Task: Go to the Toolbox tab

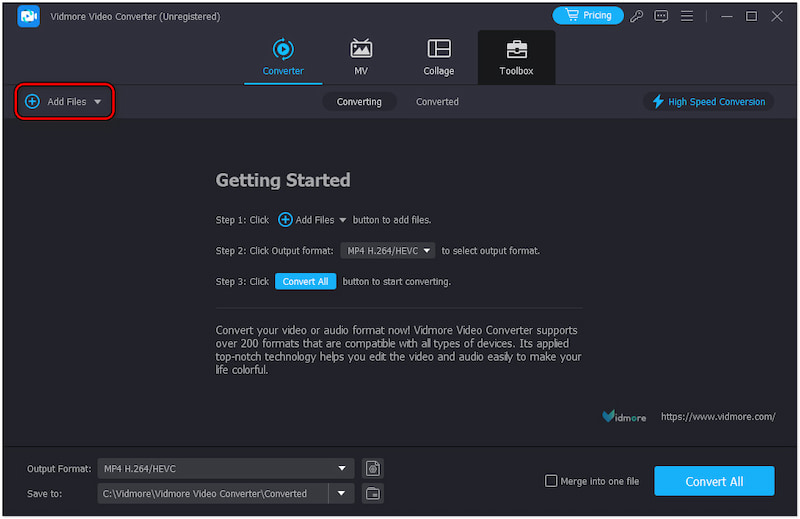Action: 516,57
